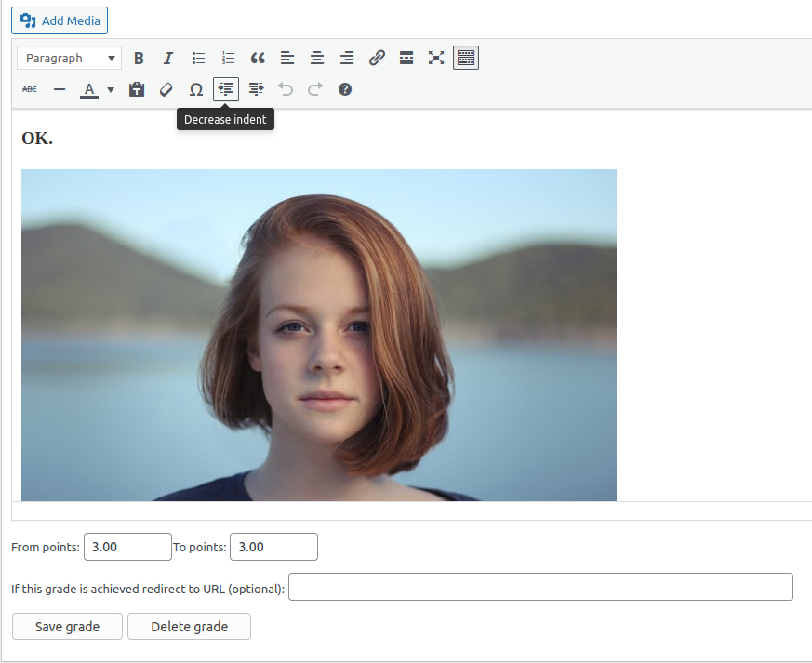Click the redirect URL input field
The width and height of the screenshot is (812, 663).
coord(540,588)
